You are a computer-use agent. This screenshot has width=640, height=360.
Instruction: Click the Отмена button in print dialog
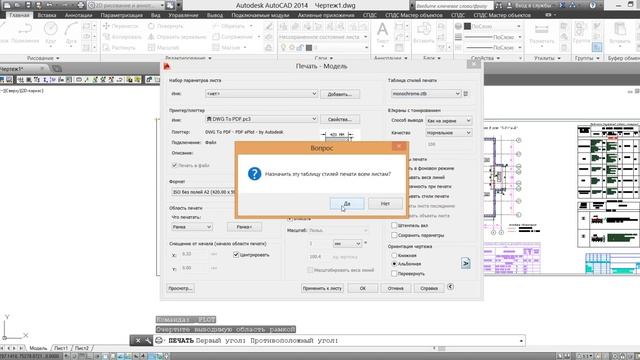[395, 288]
